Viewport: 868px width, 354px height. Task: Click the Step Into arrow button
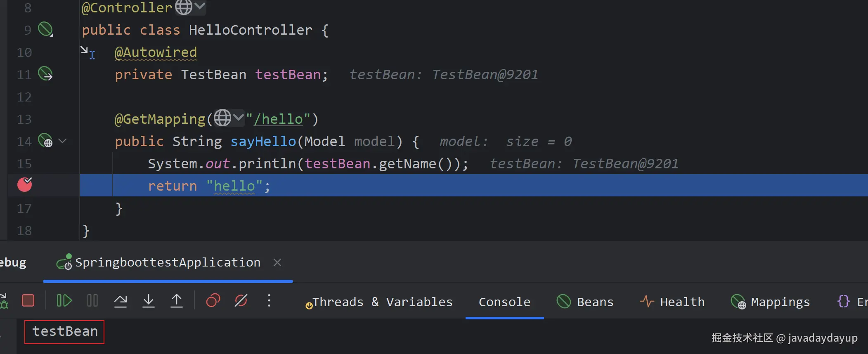pos(149,301)
